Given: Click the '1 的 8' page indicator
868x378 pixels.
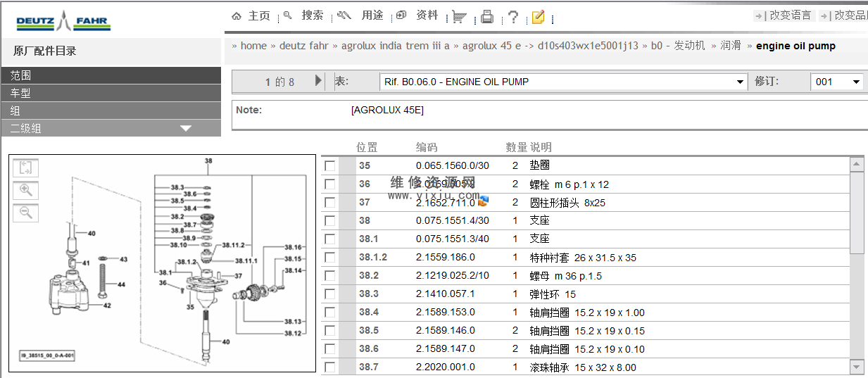Looking at the screenshot, I should click(279, 82).
